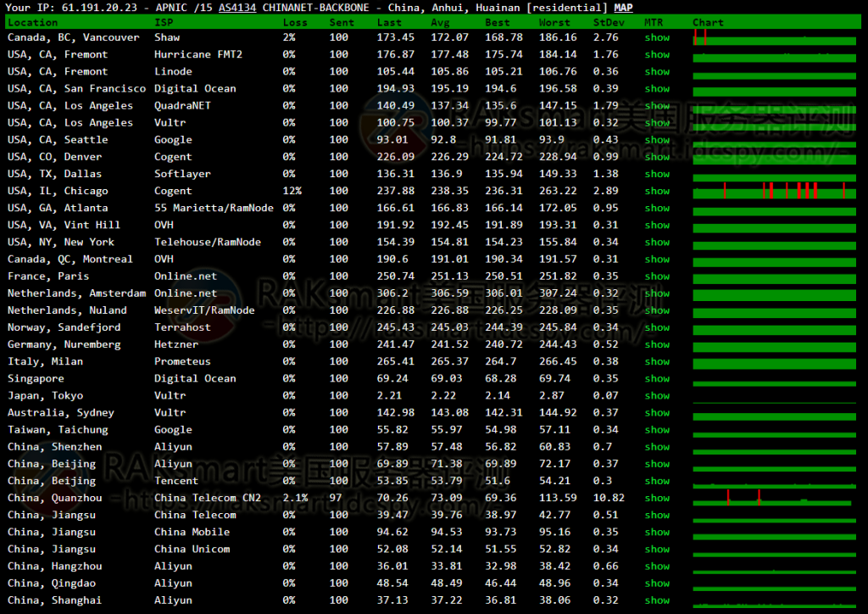
Task: Show MTR for Taiwan, Taichung row
Action: [x=657, y=430]
